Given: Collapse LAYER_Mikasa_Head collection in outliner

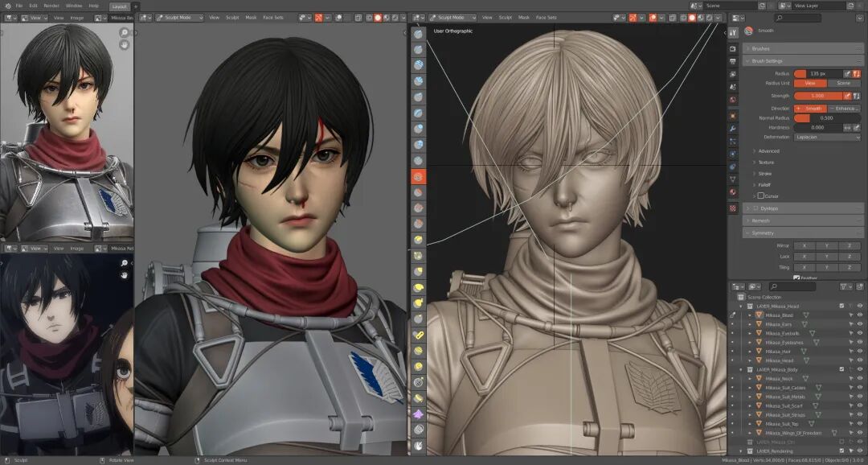Looking at the screenshot, I should pyautogui.click(x=741, y=306).
